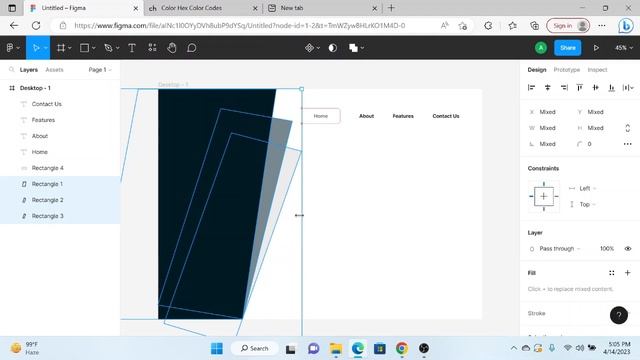The image size is (640, 360).
Task: Click the Width field
Action: [547, 128]
